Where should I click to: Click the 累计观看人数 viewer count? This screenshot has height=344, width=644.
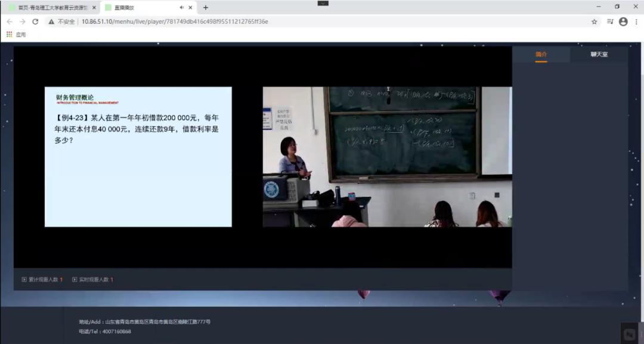42,279
